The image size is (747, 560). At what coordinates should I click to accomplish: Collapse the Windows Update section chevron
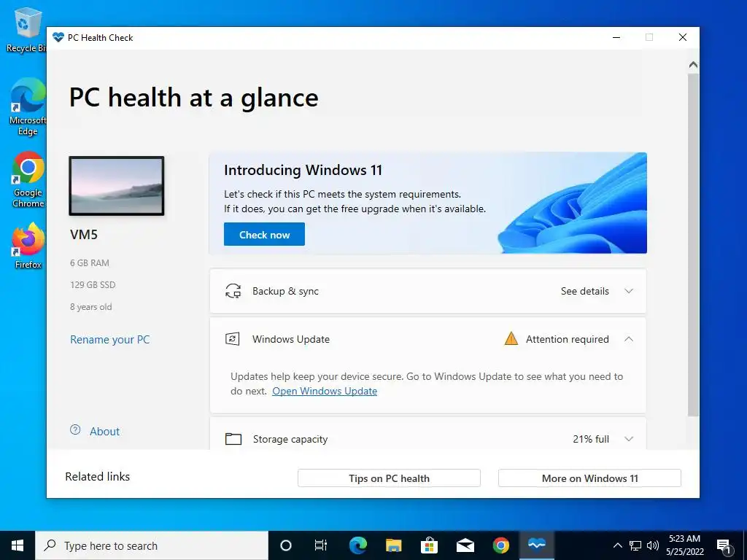pyautogui.click(x=629, y=339)
